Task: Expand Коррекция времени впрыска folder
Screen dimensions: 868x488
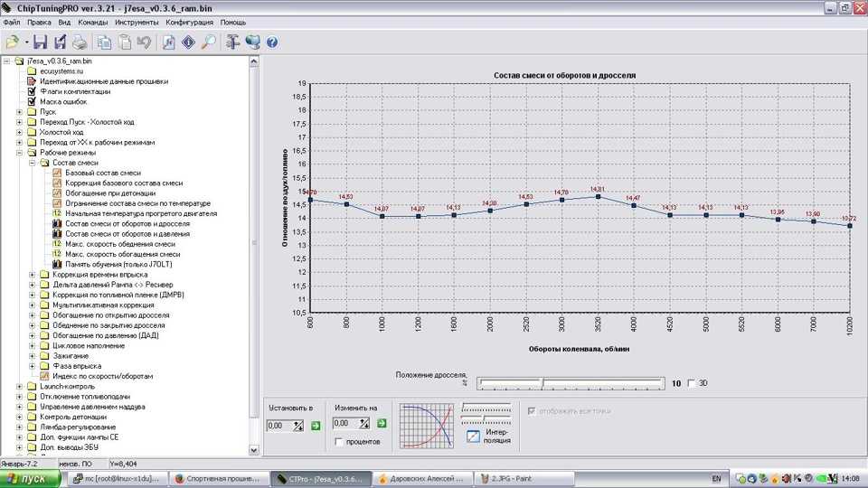Action: click(x=33, y=275)
